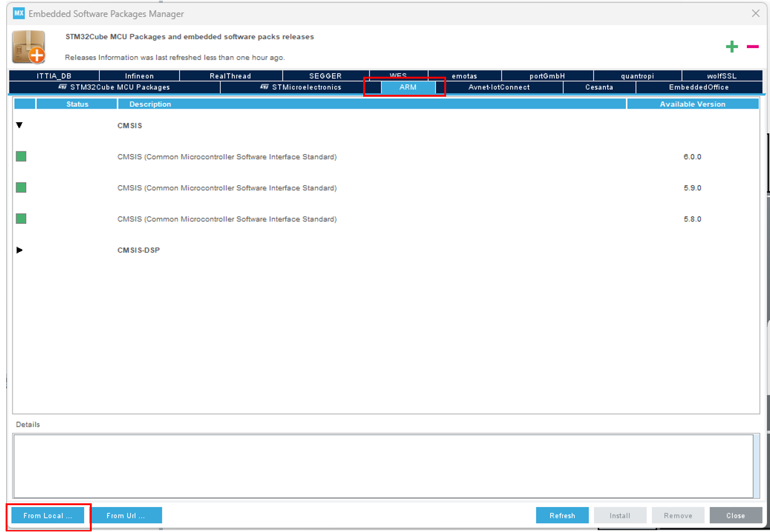Click the ST logo on STM32Cube MCU Packages tab
Screen dimensions: 770x532
tap(64, 87)
